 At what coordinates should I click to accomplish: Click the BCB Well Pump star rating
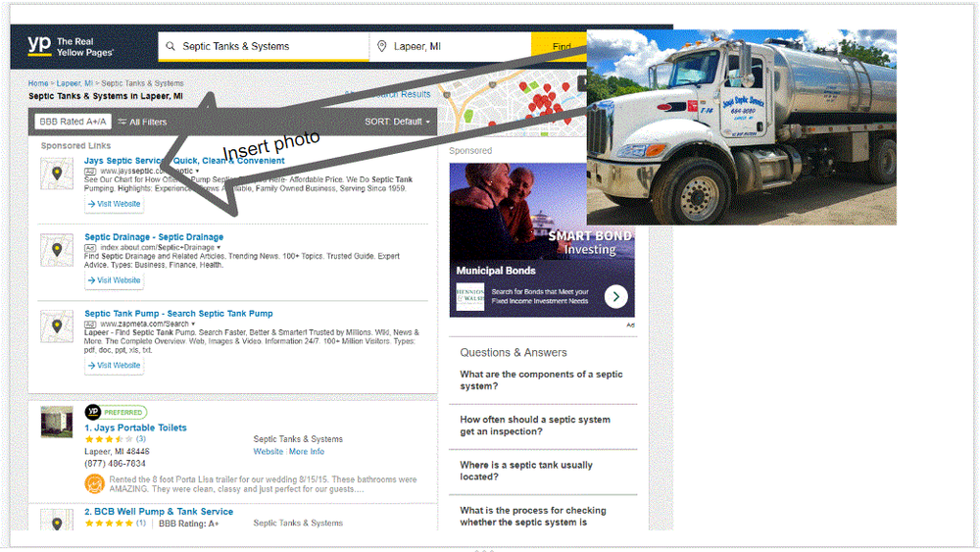[x=110, y=524]
